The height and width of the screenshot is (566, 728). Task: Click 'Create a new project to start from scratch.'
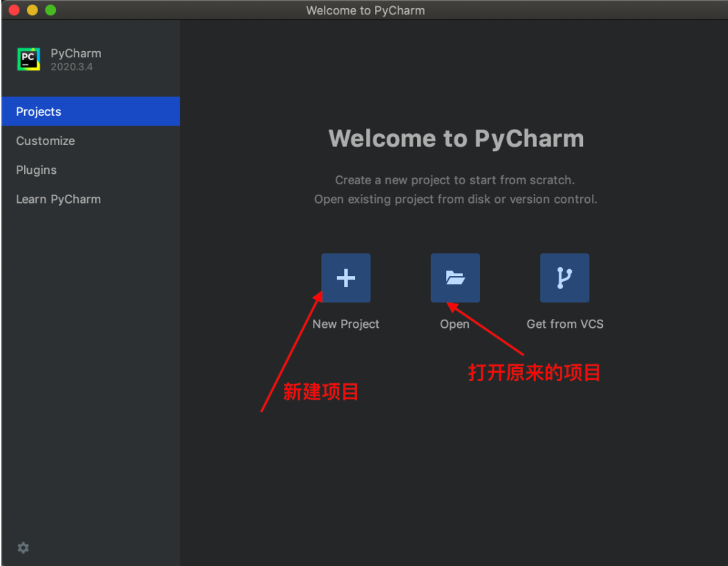tap(455, 180)
